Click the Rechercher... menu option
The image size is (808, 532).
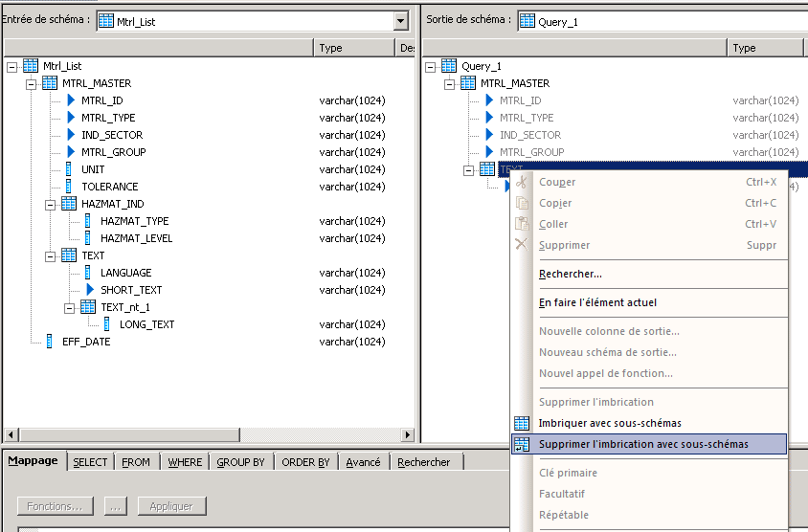pos(571,274)
